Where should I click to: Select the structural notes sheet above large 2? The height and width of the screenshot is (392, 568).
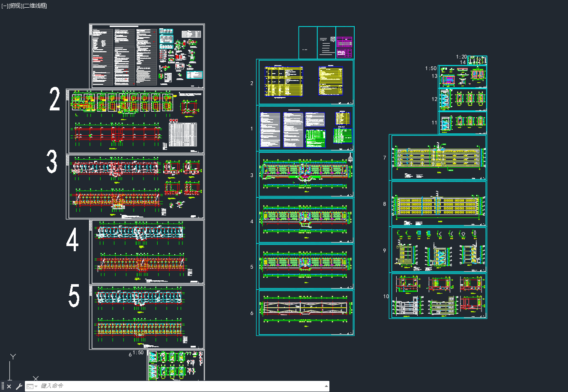click(147, 56)
